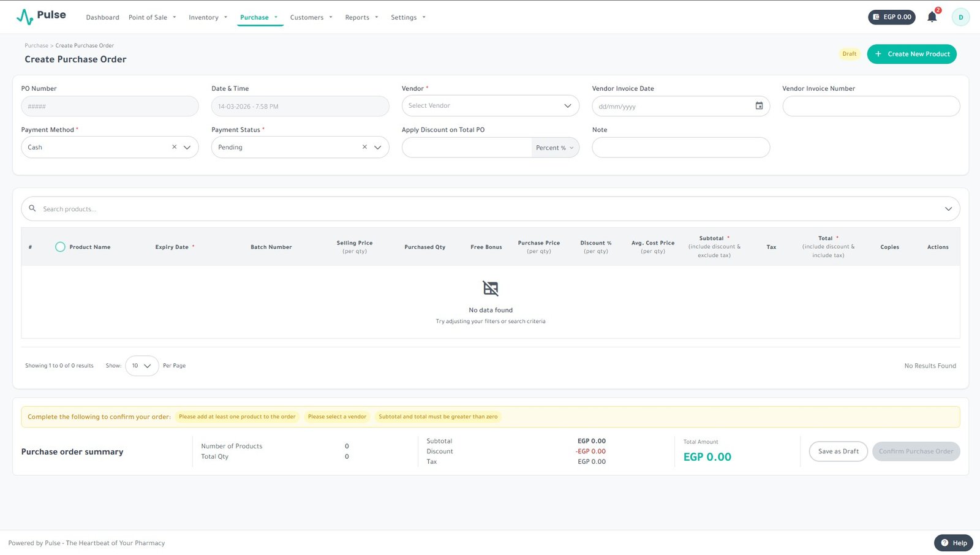Toggle select-all circle beside Product Name
This screenshot has width=980, height=555.
(x=60, y=247)
